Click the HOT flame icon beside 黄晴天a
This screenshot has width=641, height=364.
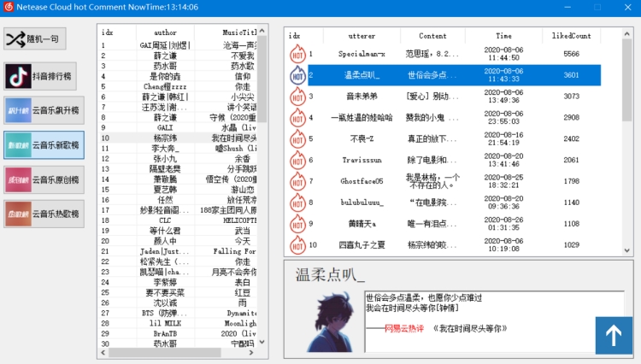[297, 224]
